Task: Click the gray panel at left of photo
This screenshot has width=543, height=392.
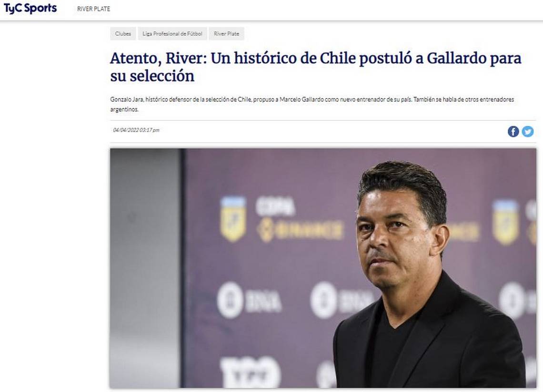Action: tap(145, 268)
